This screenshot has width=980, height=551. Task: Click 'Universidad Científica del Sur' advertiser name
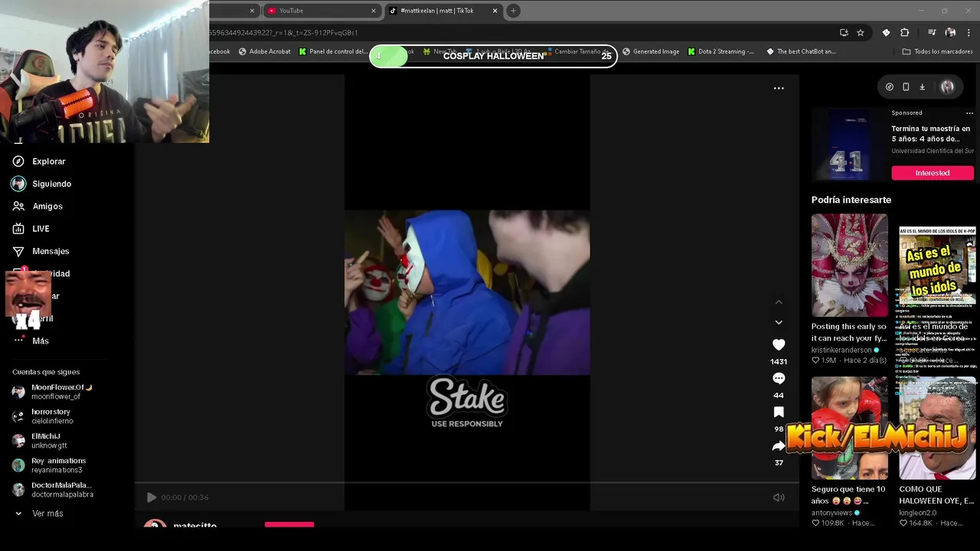tap(933, 152)
